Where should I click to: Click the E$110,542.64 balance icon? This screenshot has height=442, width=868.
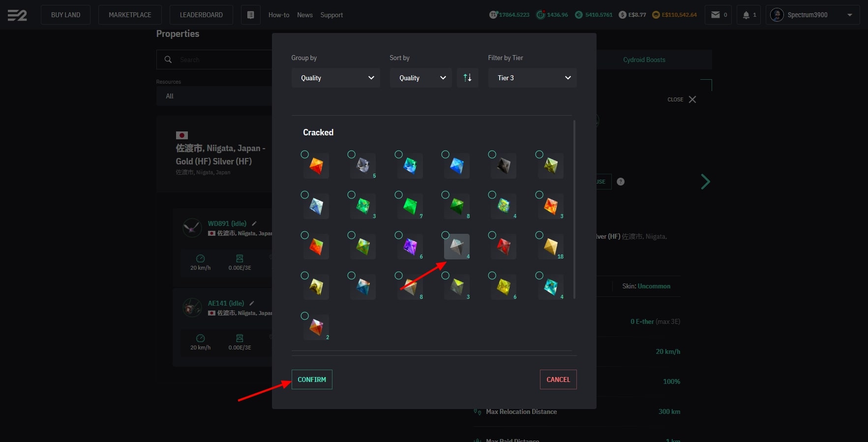click(x=656, y=15)
